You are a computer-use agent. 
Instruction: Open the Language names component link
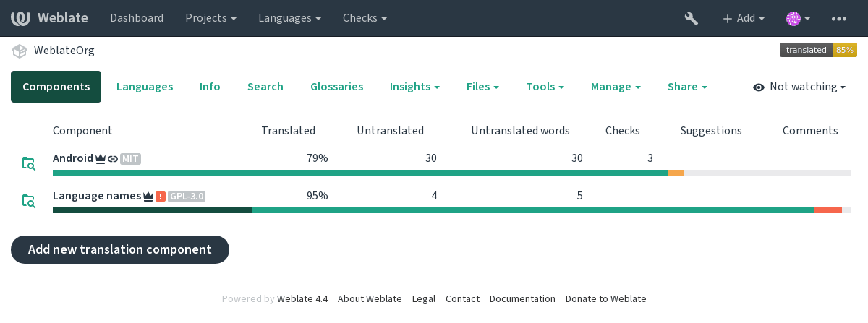97,196
